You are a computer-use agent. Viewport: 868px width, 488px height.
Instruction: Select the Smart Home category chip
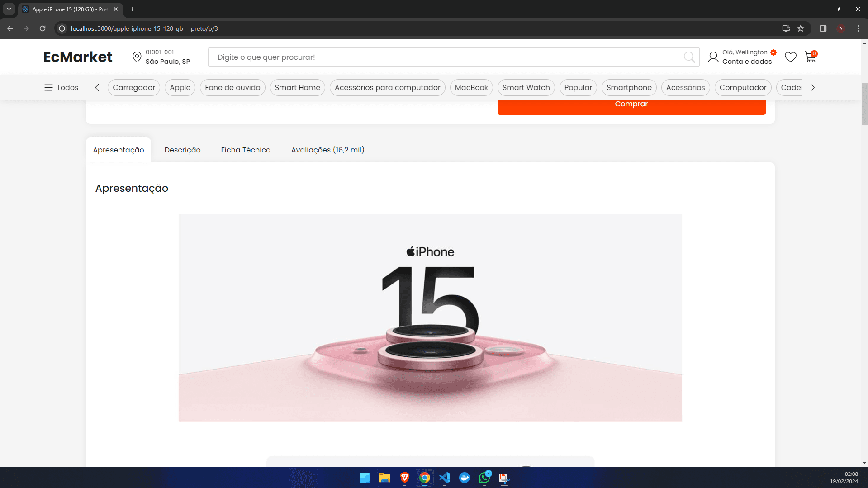coord(298,87)
